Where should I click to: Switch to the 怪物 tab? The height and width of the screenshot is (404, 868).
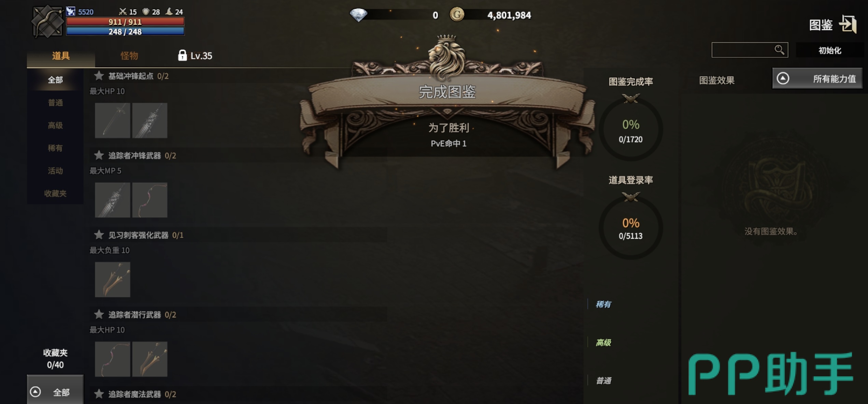tap(129, 55)
